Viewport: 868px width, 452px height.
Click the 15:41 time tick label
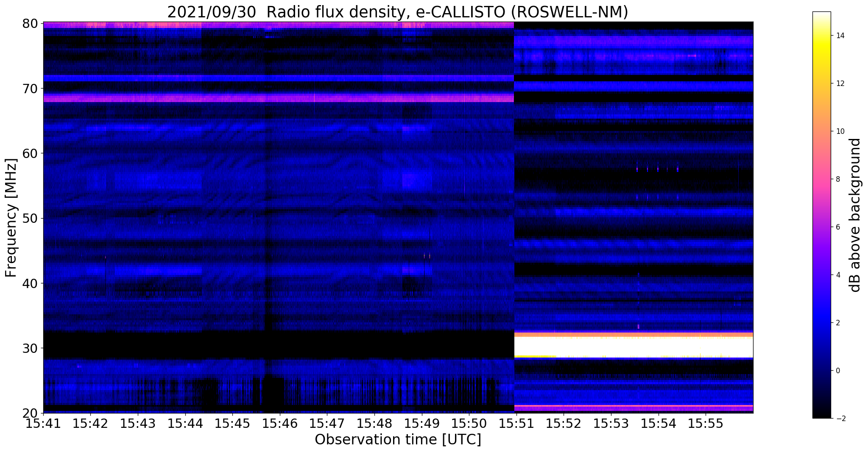click(x=43, y=424)
